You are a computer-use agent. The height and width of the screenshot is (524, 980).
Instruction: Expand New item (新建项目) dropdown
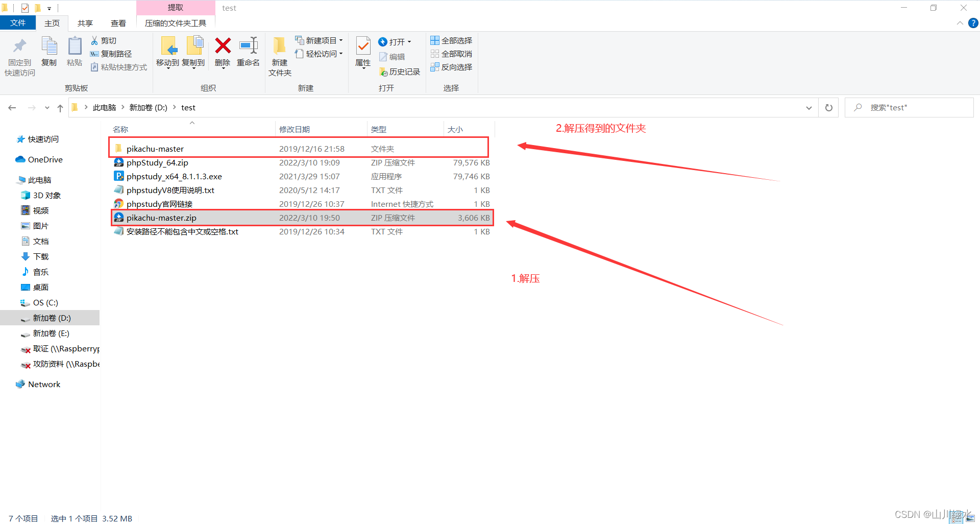click(x=341, y=40)
